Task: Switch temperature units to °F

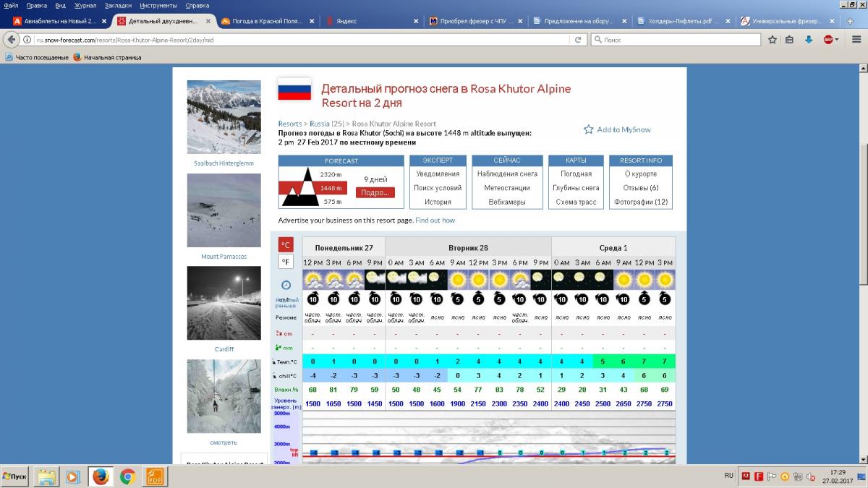Action: click(286, 262)
